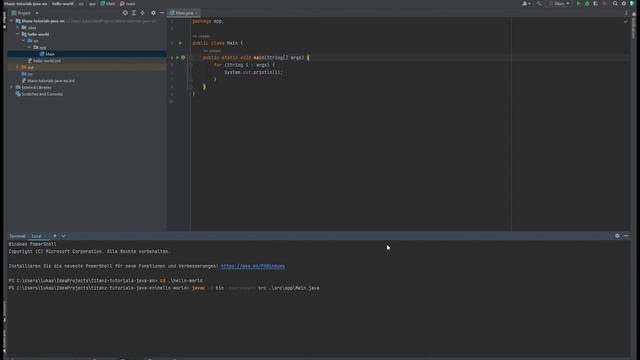
Task: Hide the Terminal tool window
Action: 626,236
